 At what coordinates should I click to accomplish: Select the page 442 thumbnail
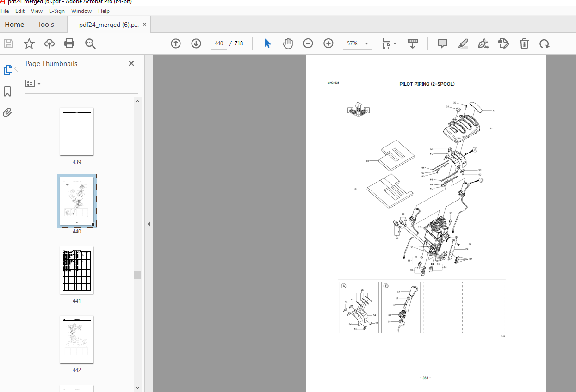click(77, 340)
